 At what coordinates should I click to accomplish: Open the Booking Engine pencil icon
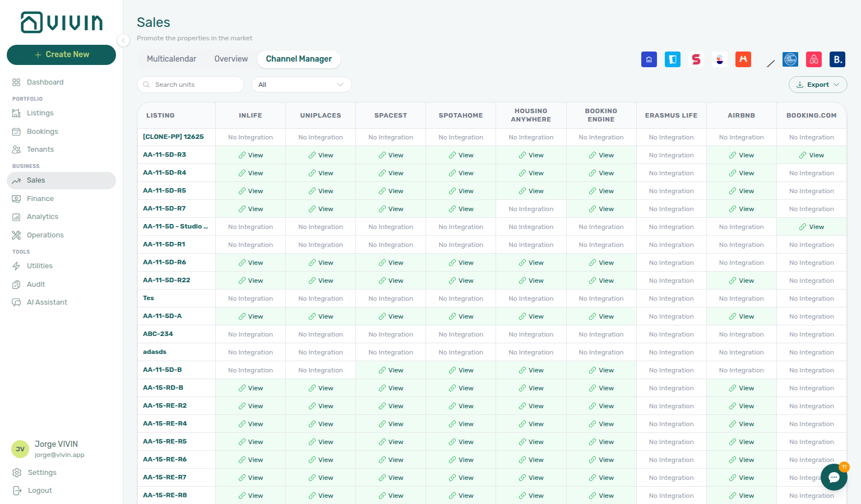click(x=771, y=63)
